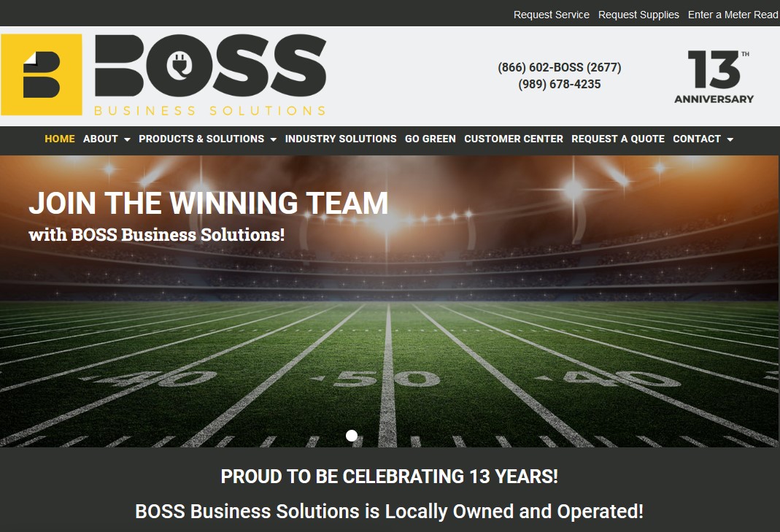
Task: Open Request a Quote page
Action: pyautogui.click(x=618, y=139)
